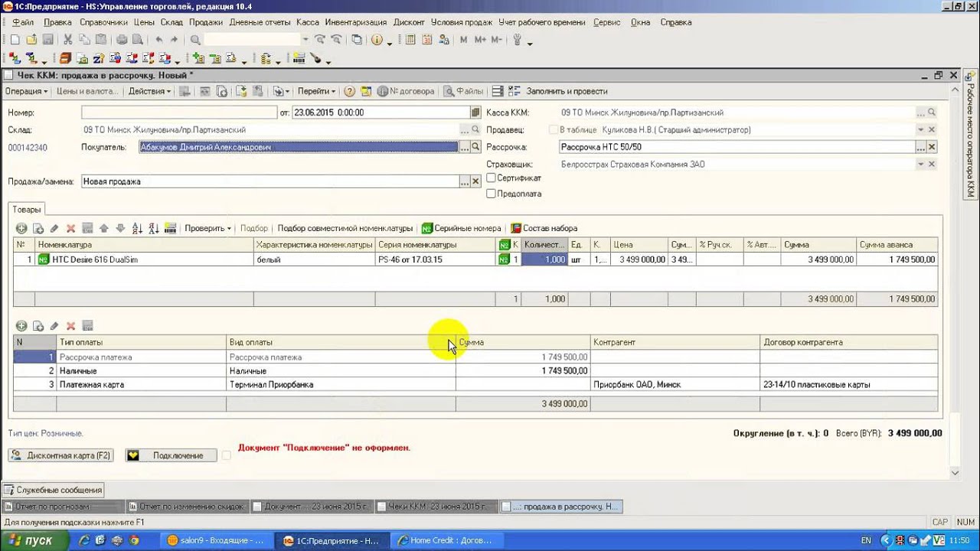Viewport: 980px width, 551px height.
Task: Open the Справочники menu
Action: (103, 22)
